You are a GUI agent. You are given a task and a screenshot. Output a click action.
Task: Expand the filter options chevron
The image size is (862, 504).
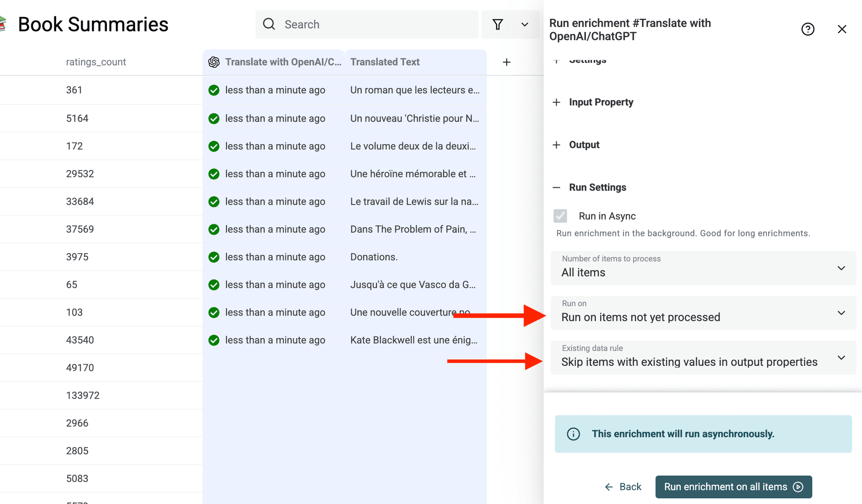[524, 24]
